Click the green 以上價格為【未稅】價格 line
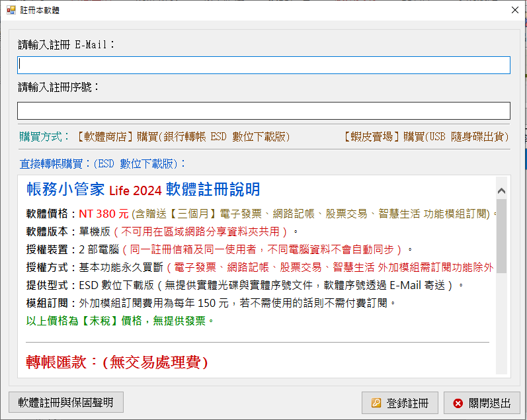The image size is (527, 420). (x=120, y=321)
